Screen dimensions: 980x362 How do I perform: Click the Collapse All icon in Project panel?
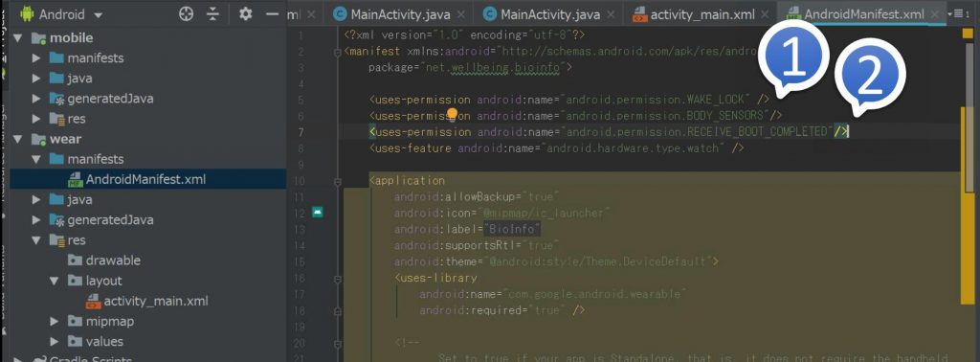pos(213,13)
